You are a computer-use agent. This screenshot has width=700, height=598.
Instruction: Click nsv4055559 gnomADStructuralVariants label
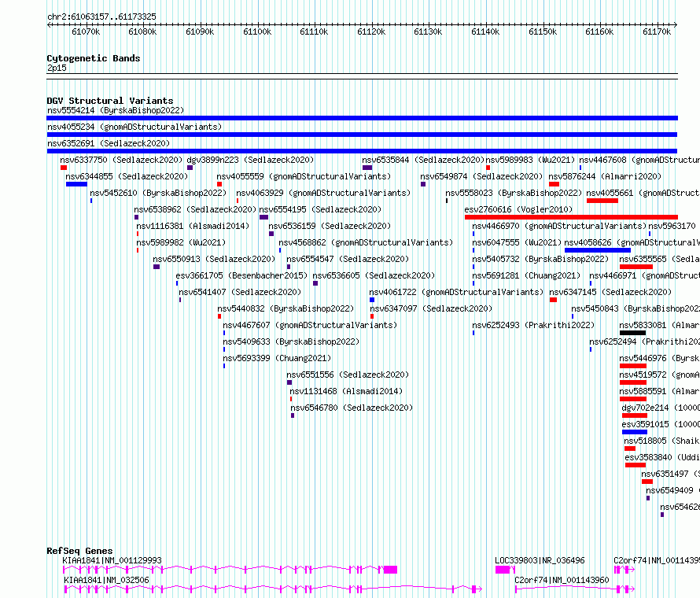(x=304, y=176)
